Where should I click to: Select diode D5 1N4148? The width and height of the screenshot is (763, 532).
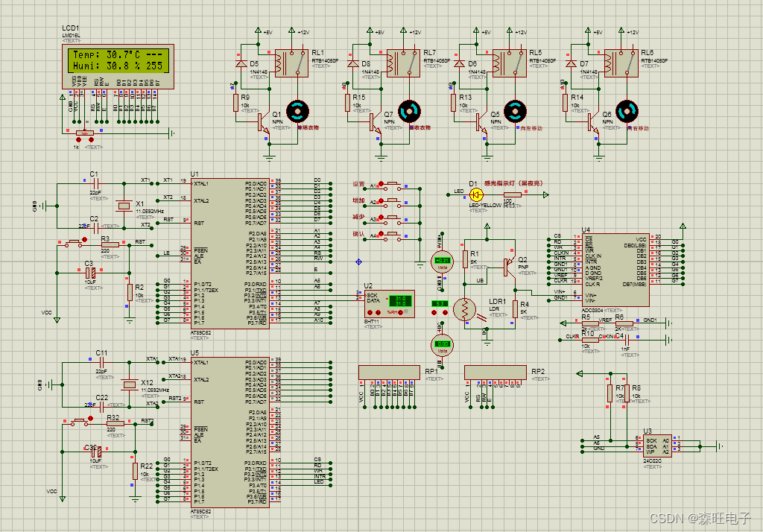(x=241, y=64)
